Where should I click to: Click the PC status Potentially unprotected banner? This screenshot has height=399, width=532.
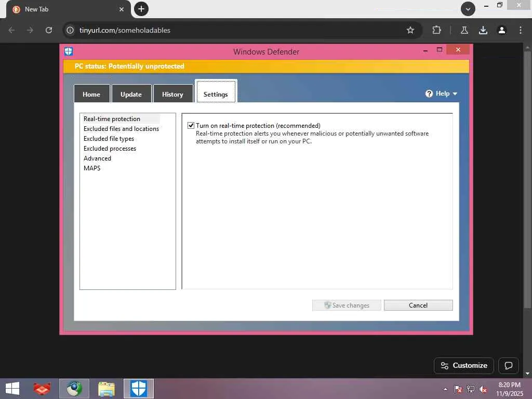point(266,66)
